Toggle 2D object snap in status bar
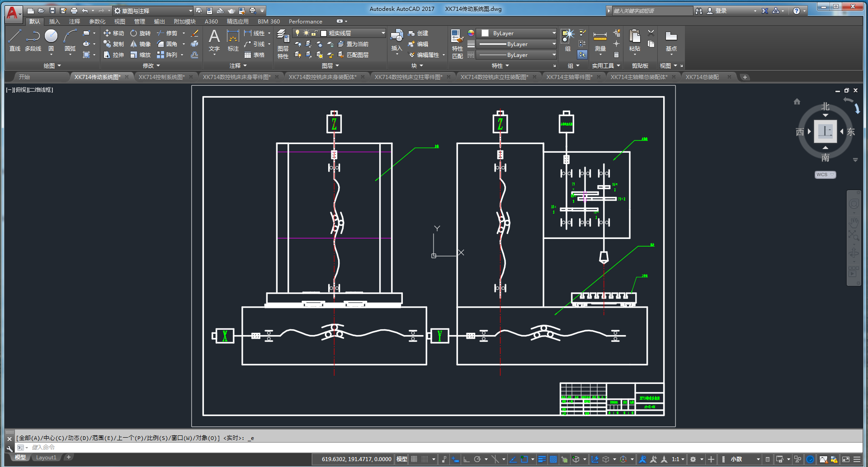This screenshot has height=467, width=868. point(524,459)
